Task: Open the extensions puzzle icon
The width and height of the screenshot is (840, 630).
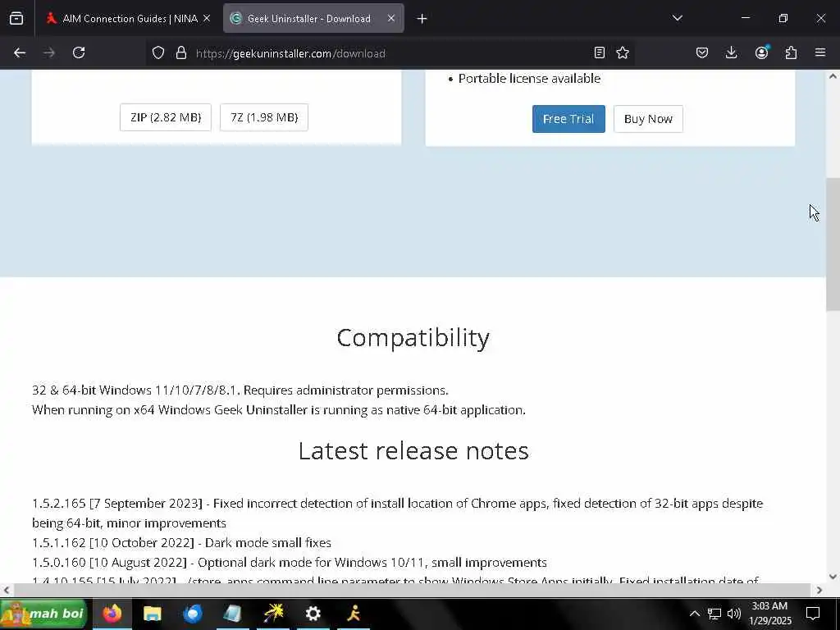Action: [791, 52]
